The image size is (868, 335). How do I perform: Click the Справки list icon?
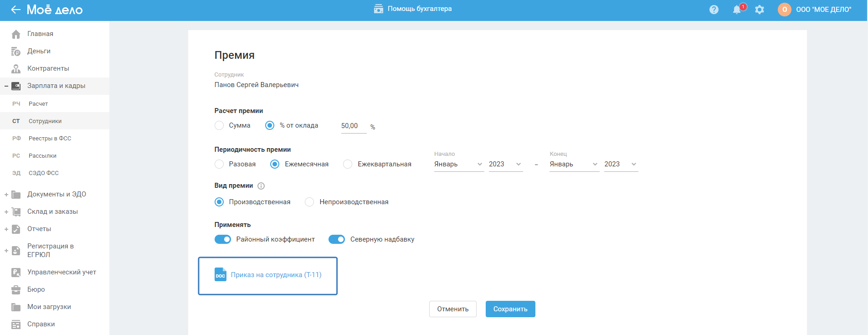16,325
